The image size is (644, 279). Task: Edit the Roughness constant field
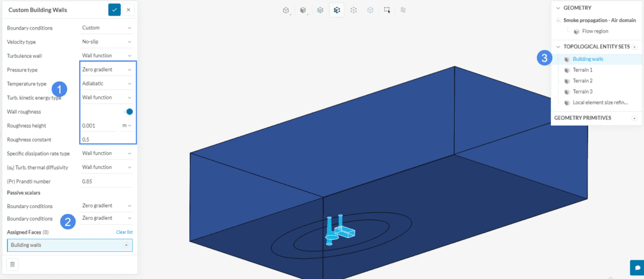tap(107, 139)
